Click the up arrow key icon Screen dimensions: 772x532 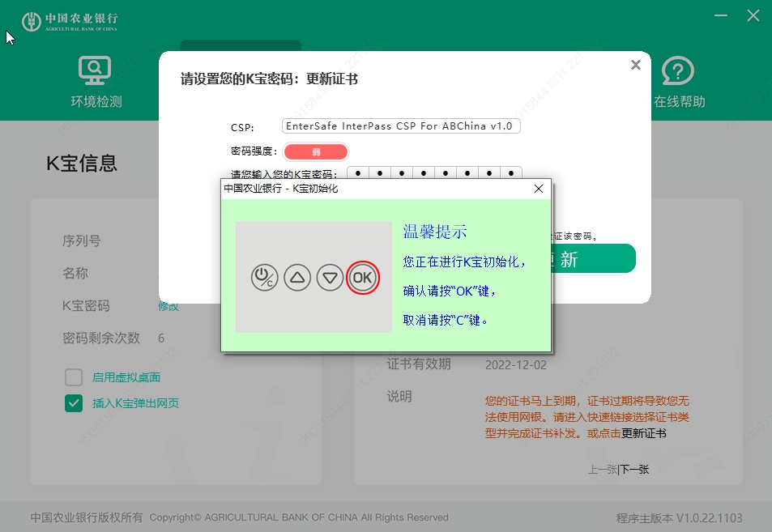tap(297, 278)
